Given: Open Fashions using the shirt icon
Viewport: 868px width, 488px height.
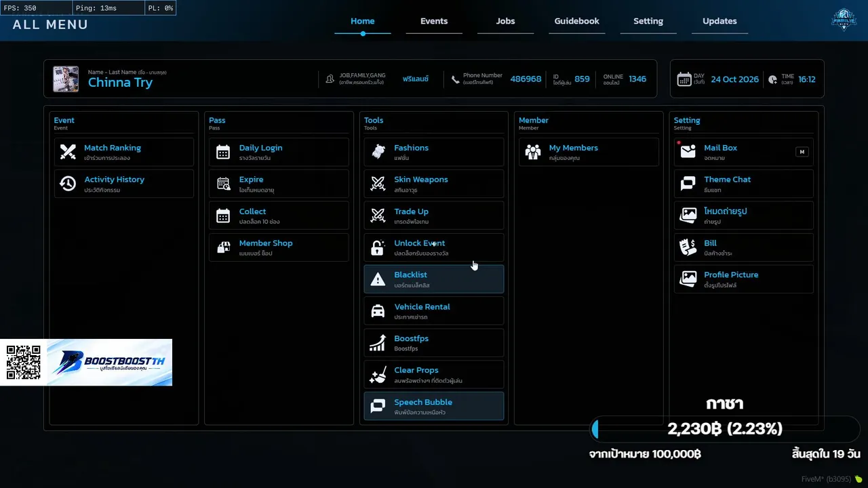Looking at the screenshot, I should click(378, 152).
